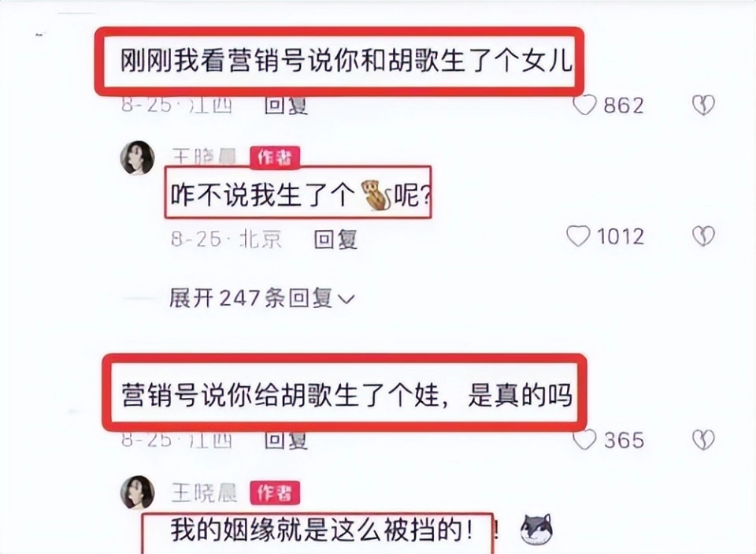Reply to the author's 北京 comment
This screenshot has width=756, height=554.
(335, 239)
